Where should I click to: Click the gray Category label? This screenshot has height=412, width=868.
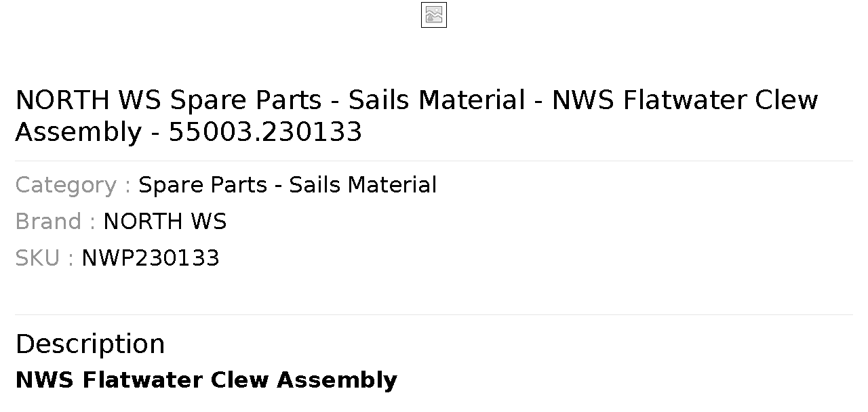click(73, 185)
